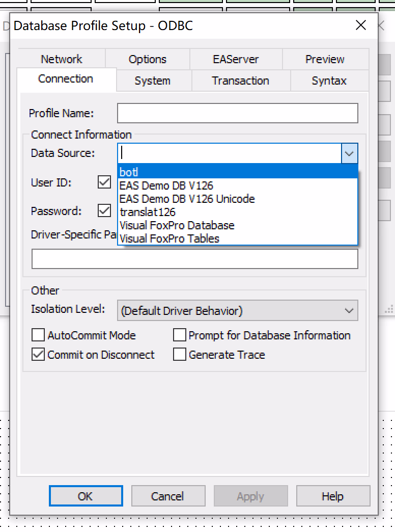
Task: Select translat126 from the list
Action: tap(147, 212)
